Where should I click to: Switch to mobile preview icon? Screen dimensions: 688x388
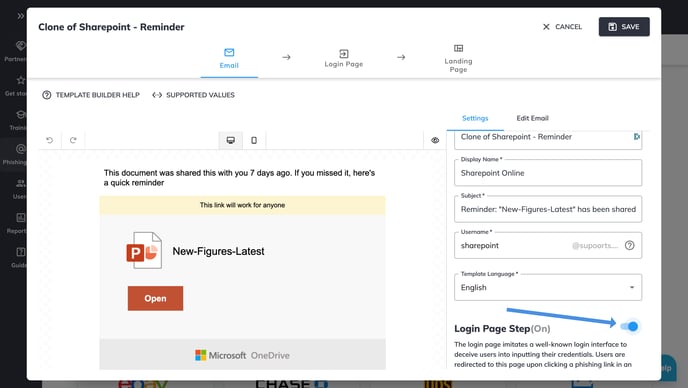(x=254, y=140)
